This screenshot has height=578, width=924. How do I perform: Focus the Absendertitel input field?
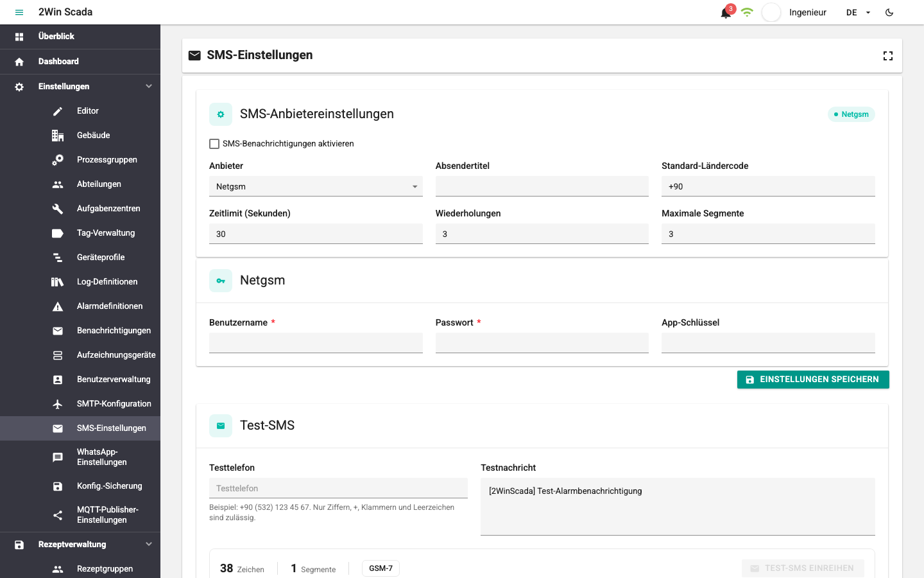click(x=542, y=186)
